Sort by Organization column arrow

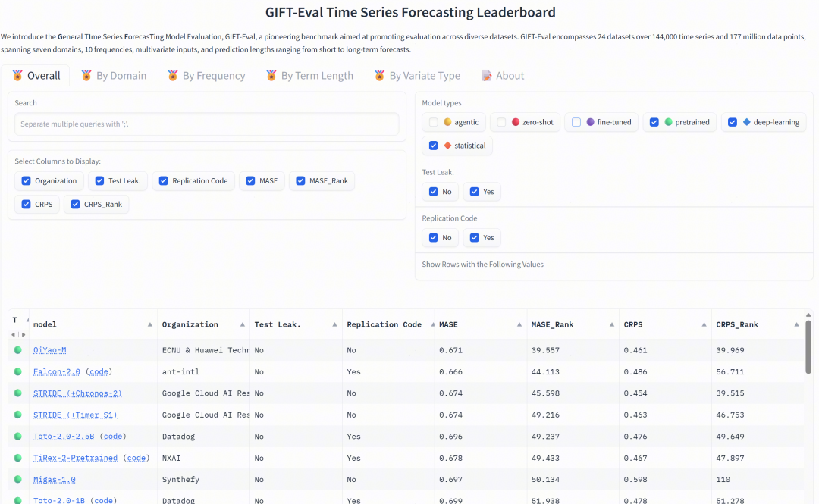coord(243,324)
